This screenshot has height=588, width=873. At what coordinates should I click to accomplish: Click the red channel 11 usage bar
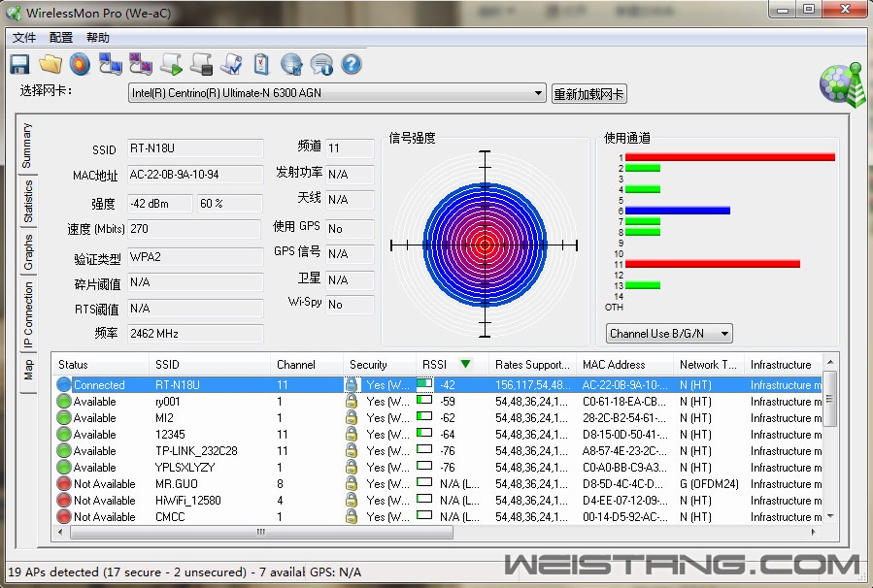(713, 264)
